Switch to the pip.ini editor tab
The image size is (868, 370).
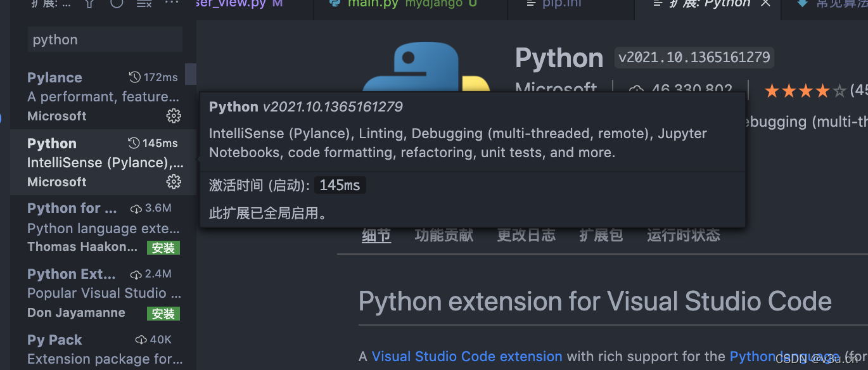point(561,4)
